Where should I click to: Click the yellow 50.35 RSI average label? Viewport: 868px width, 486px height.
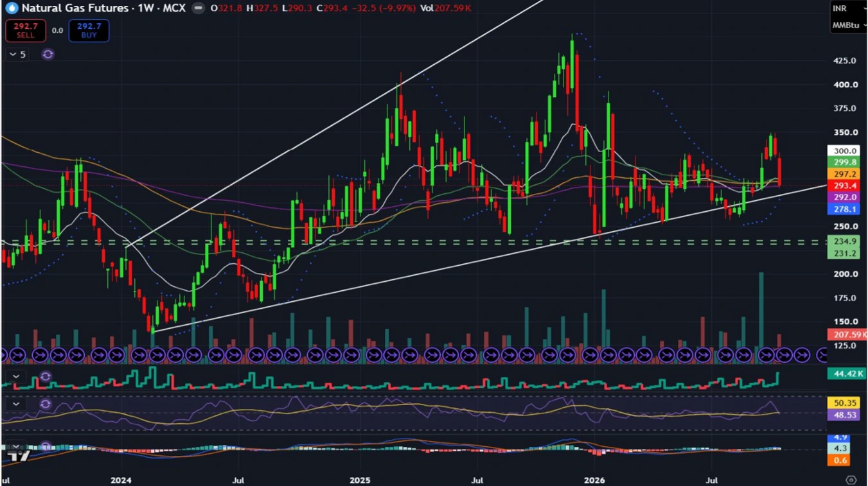point(844,403)
